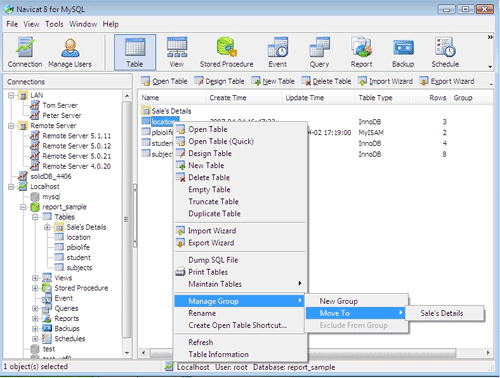Click Design Table in object toolbar
The image size is (500, 378).
[x=219, y=81]
